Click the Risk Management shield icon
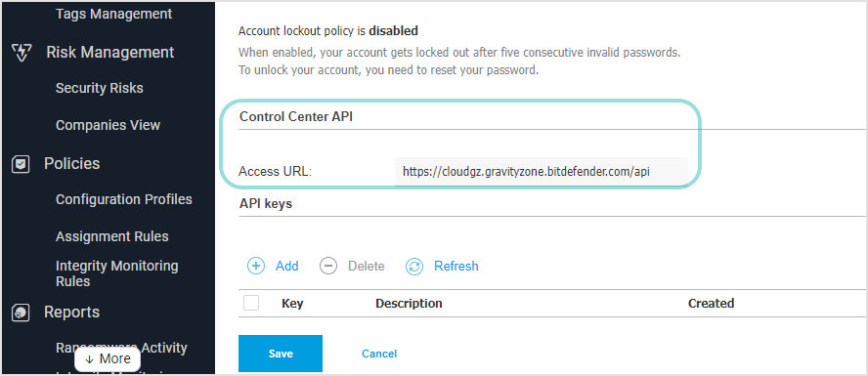868x376 pixels. (x=22, y=53)
